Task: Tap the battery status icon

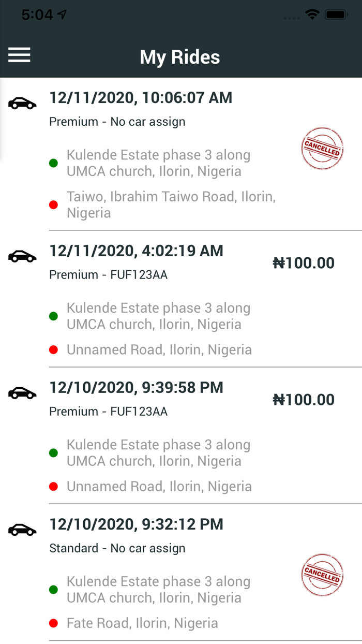Action: pyautogui.click(x=336, y=14)
